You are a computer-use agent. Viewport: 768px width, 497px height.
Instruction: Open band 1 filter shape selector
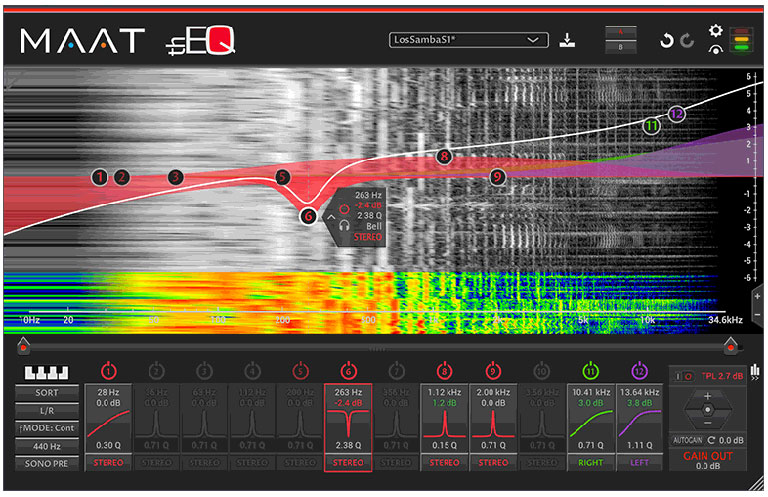pos(108,424)
